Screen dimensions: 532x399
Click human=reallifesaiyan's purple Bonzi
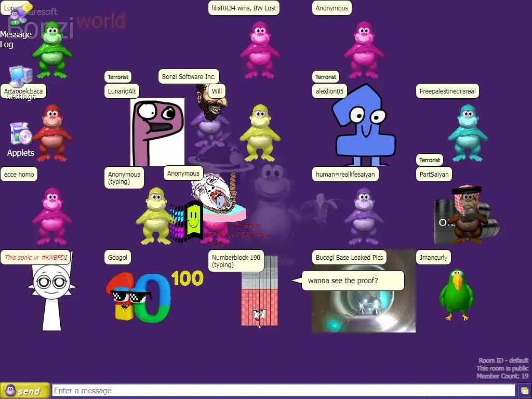(x=364, y=216)
